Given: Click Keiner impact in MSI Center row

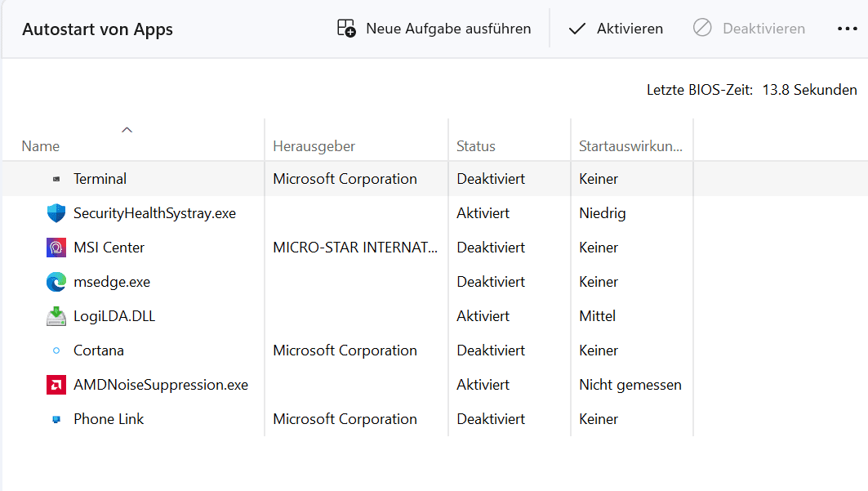Looking at the screenshot, I should (599, 248).
